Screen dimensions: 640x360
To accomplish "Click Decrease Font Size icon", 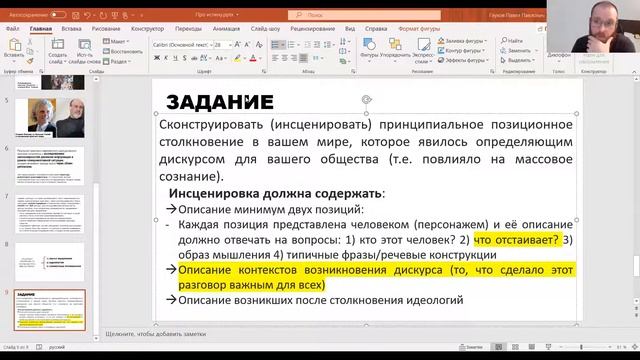I will coord(247,44).
